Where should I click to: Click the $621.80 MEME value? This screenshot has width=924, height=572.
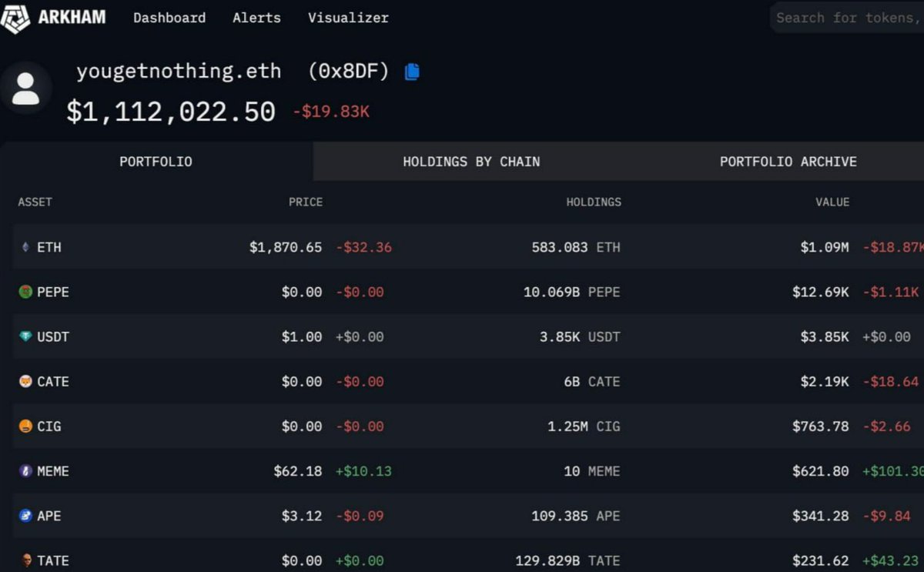point(821,470)
